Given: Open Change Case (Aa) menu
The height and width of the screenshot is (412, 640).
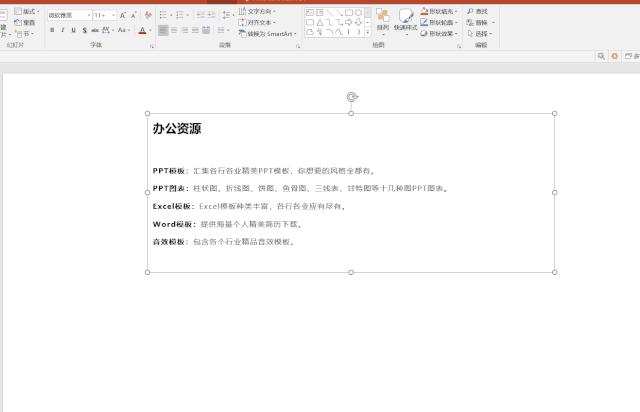Looking at the screenshot, I should pos(123,30).
